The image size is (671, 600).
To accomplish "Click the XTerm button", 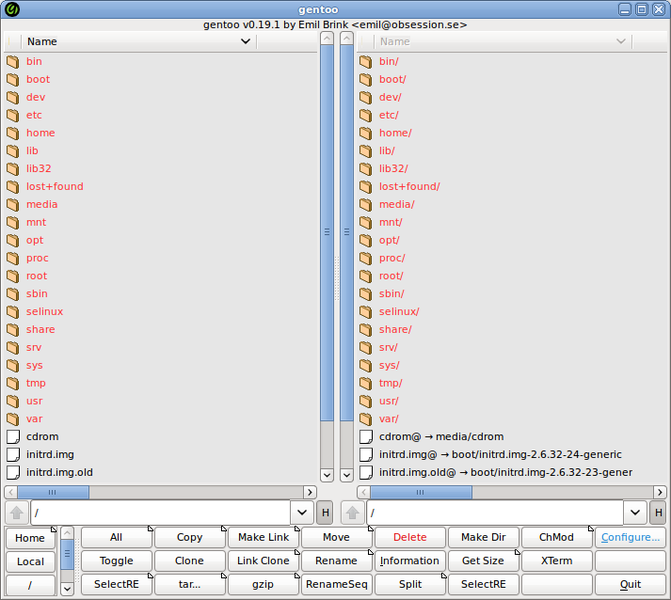I will tap(556, 561).
